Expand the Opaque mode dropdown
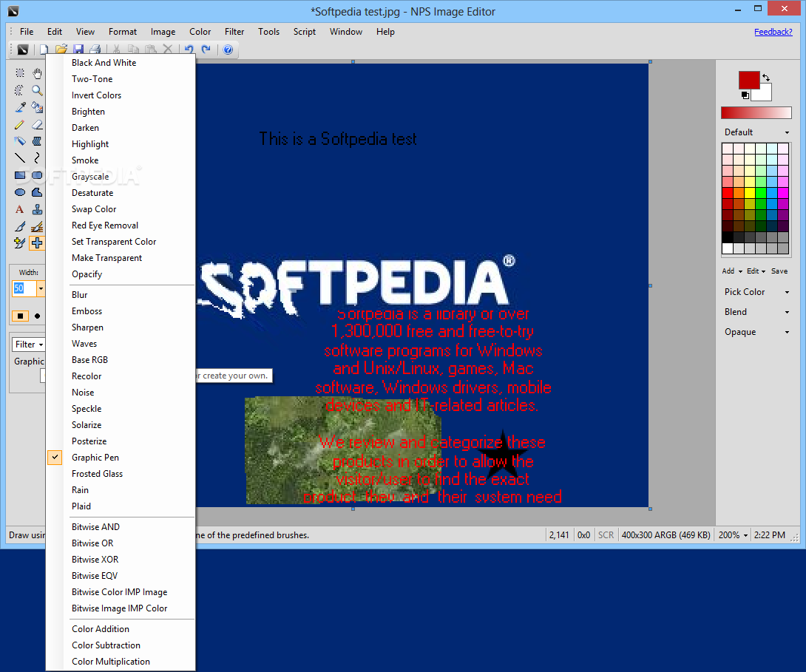The height and width of the screenshot is (672, 806). coord(756,332)
